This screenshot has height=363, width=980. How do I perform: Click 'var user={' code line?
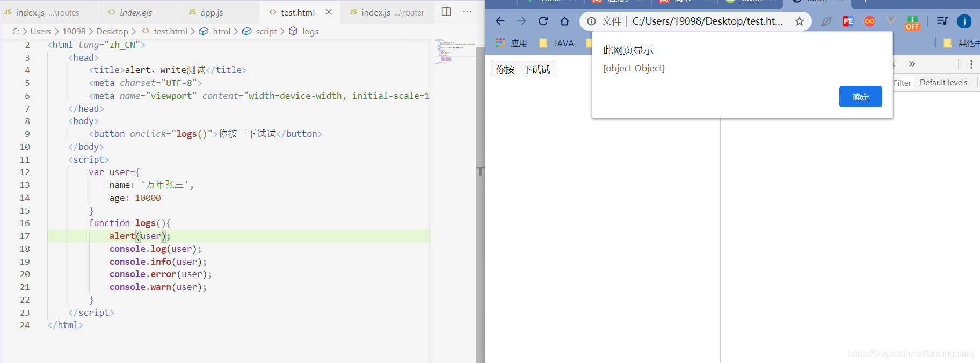(114, 172)
